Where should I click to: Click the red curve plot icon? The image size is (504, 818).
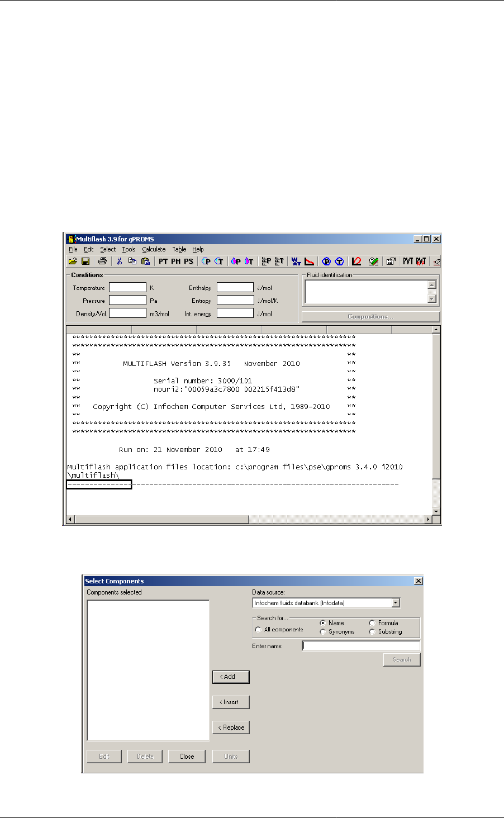click(x=356, y=261)
